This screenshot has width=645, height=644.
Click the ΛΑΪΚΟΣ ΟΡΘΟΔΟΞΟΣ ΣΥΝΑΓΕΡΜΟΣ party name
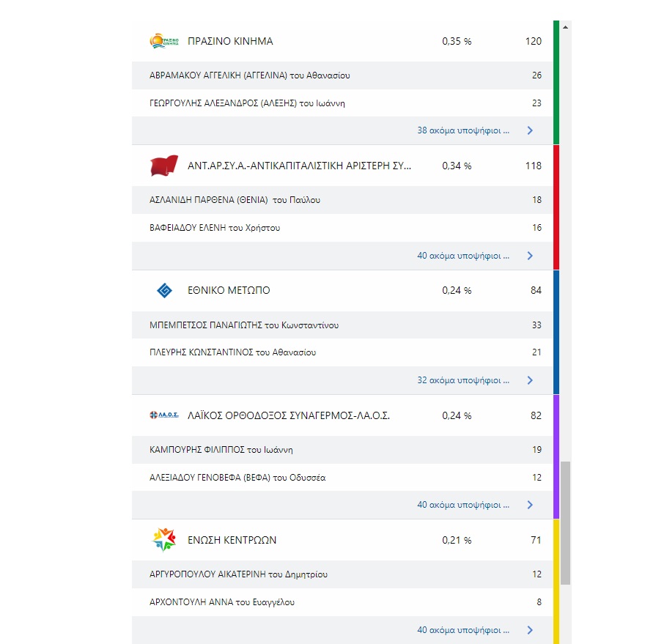288,415
